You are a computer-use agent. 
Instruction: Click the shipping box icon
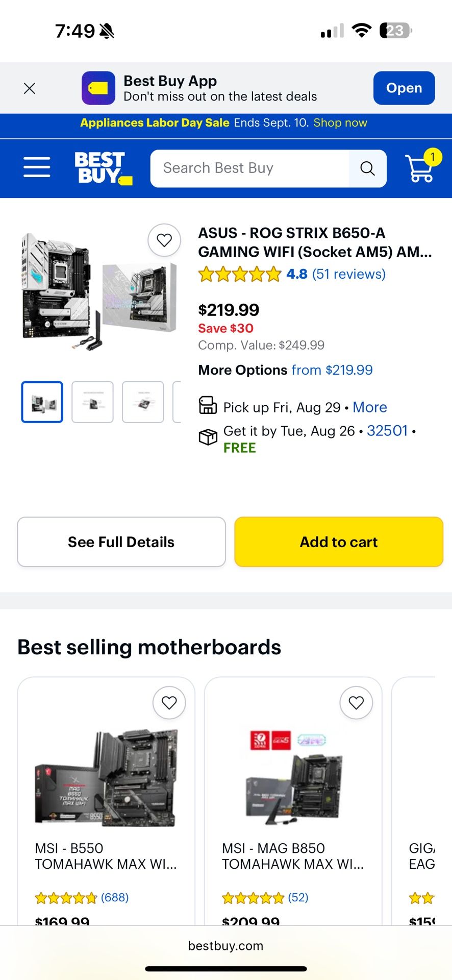point(208,437)
